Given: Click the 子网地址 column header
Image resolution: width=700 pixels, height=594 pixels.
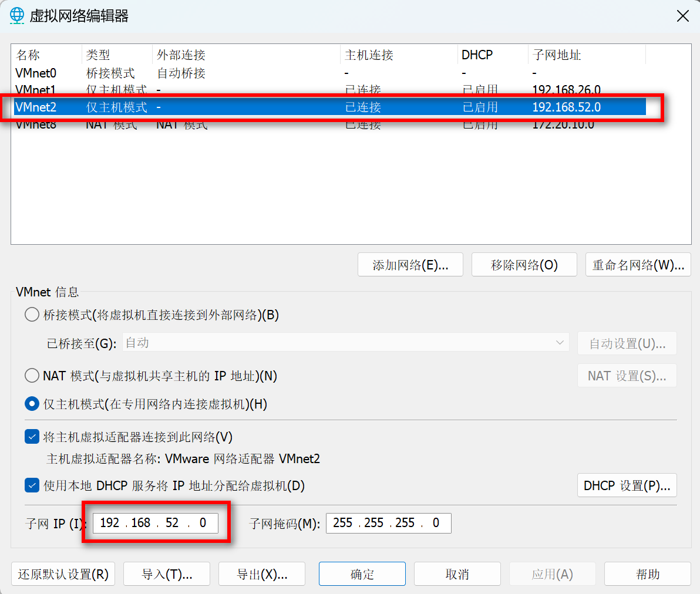Looking at the screenshot, I should [x=556, y=55].
